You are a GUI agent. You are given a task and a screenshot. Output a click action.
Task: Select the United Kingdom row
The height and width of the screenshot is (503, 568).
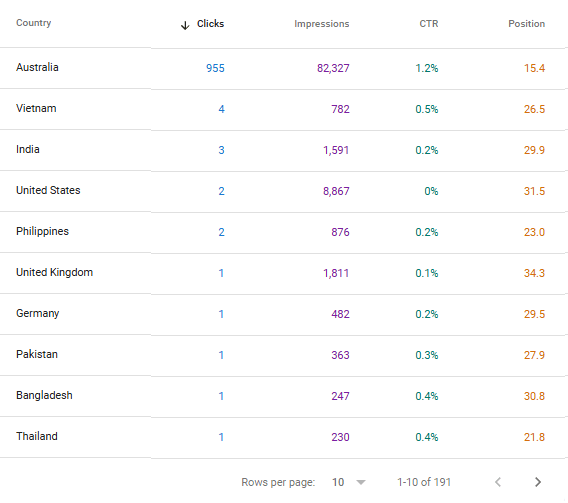[x=284, y=273]
